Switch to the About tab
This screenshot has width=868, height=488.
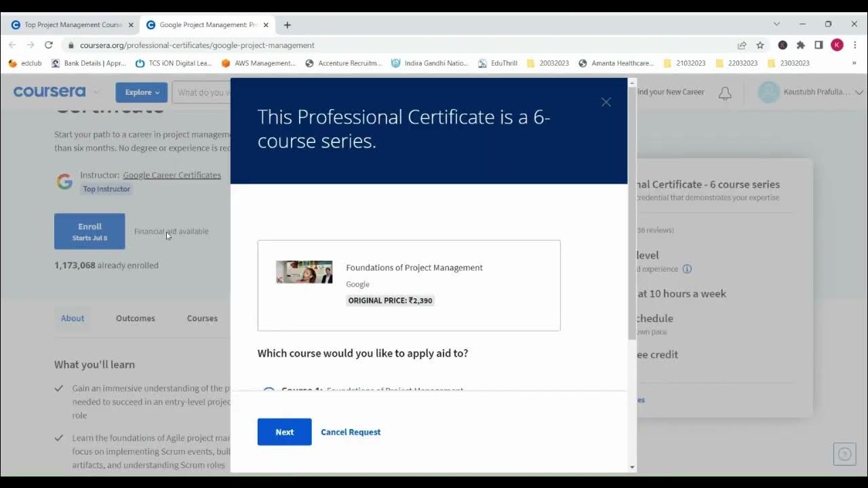[x=73, y=318]
